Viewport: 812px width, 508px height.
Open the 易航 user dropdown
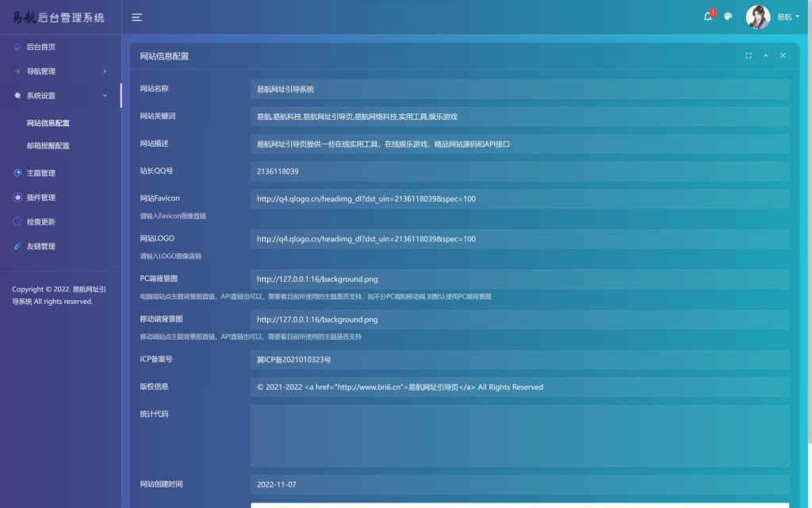click(x=785, y=17)
